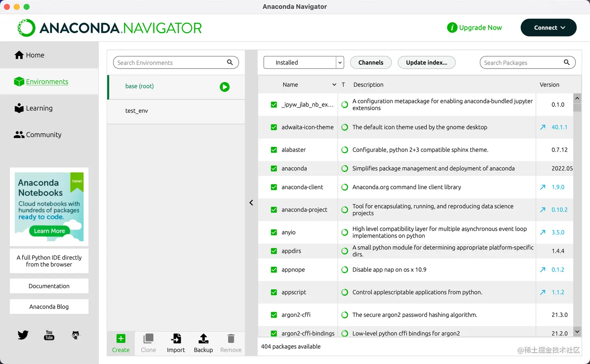Toggle the appdirs package checkbox
The width and height of the screenshot is (590, 364).
(x=274, y=251)
